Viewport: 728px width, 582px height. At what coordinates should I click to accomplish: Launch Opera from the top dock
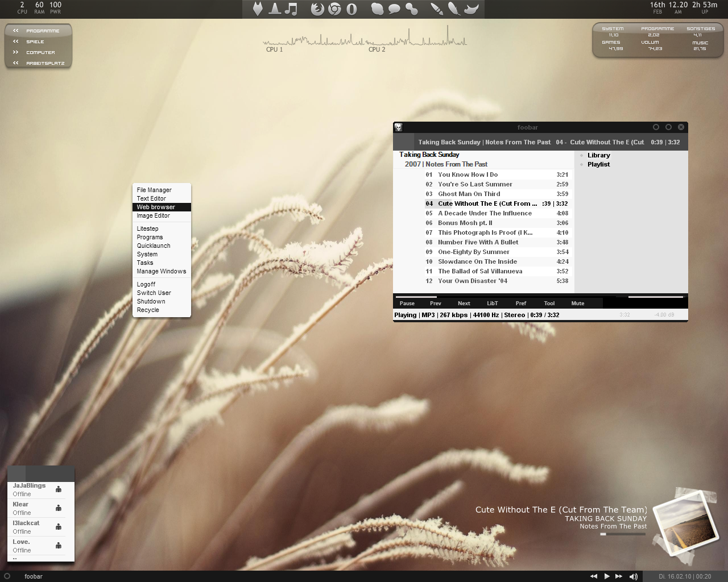point(351,9)
